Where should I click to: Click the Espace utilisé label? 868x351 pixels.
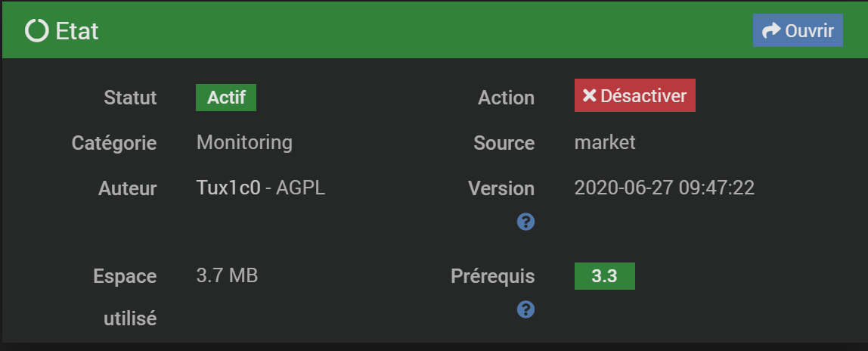point(125,297)
